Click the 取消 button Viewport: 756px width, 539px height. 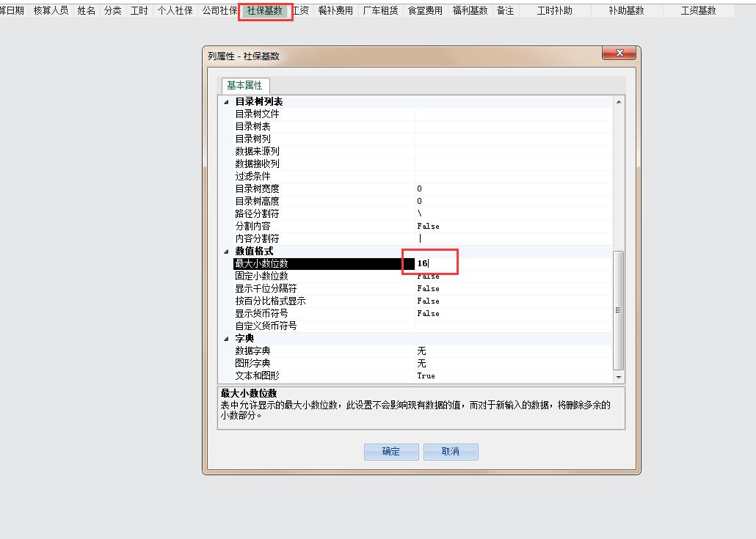(451, 452)
